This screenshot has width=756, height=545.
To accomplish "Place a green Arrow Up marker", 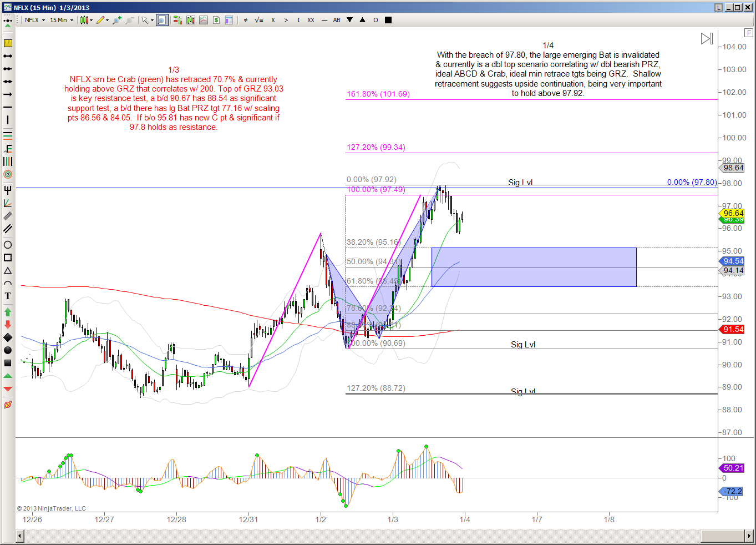I will point(8,312).
